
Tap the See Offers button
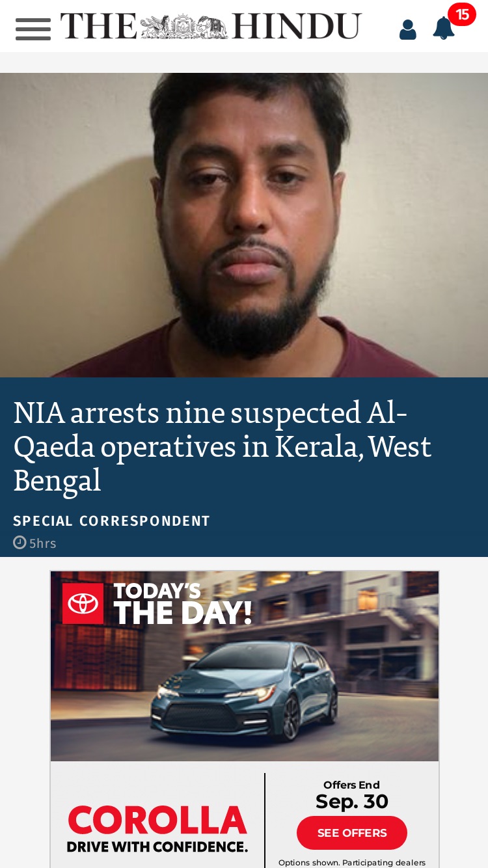[352, 833]
